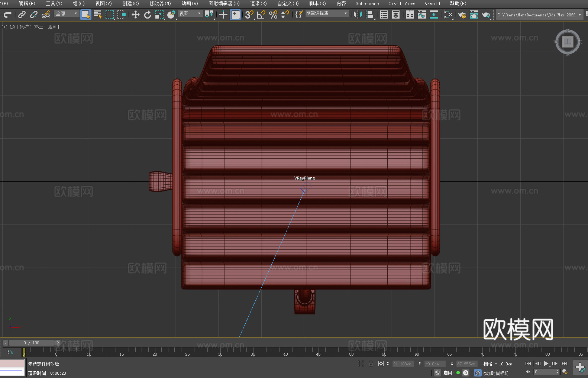Open the Scene Explorer toggle icon
The height and width of the screenshot is (378, 588).
pos(384,14)
